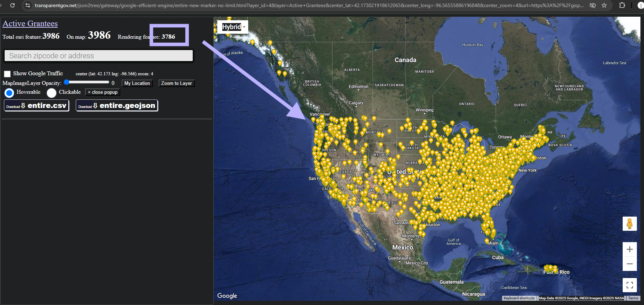644x305 pixels.
Task: Click the Rendering feature count 3786
Action: [x=169, y=37]
